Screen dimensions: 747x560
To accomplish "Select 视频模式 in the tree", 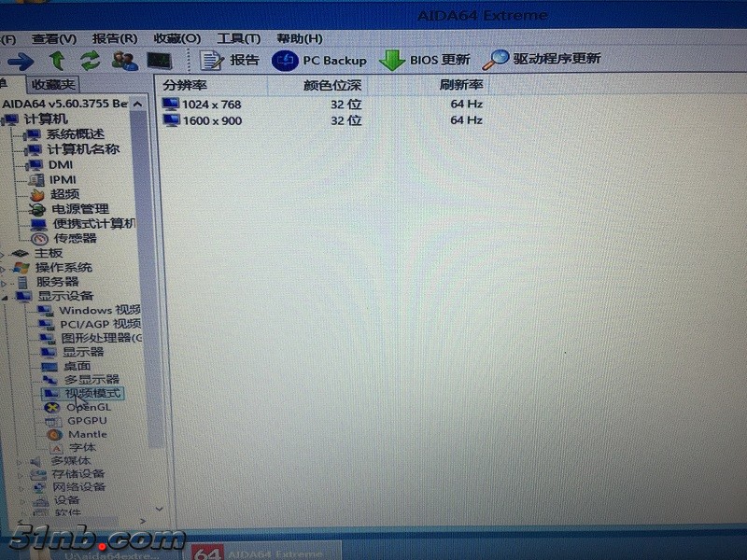I will (x=92, y=393).
